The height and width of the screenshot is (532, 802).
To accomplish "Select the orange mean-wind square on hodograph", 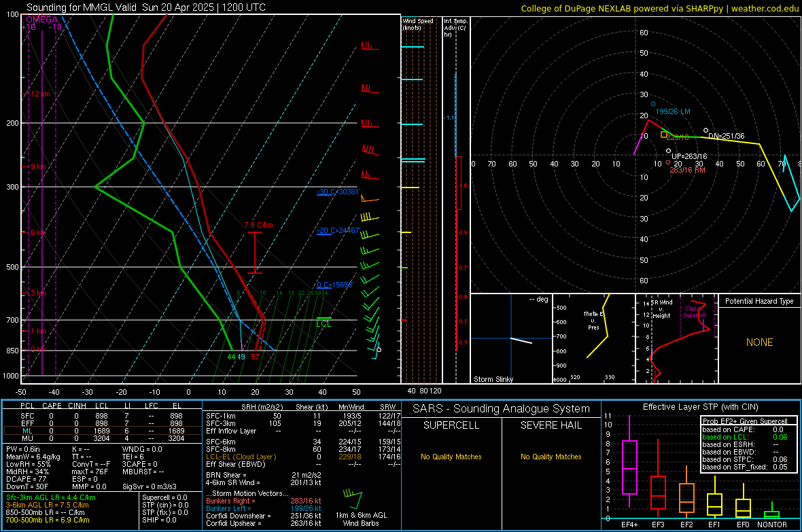I will (x=664, y=135).
